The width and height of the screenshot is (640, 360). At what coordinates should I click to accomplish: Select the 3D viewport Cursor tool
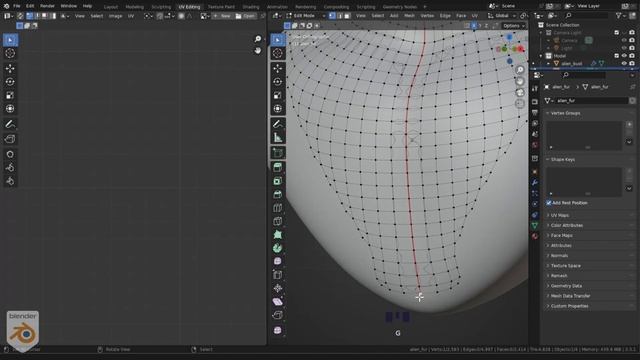278,53
